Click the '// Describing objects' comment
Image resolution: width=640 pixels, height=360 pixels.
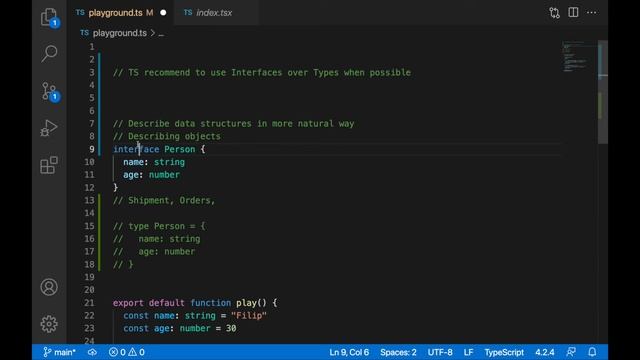167,136
